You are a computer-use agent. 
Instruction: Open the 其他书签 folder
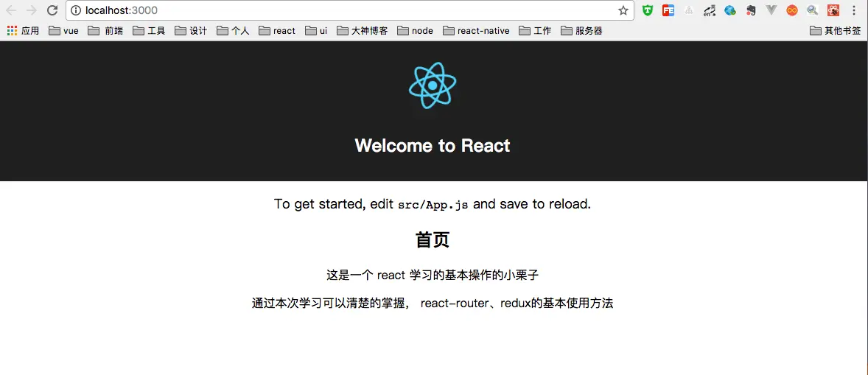[836, 31]
